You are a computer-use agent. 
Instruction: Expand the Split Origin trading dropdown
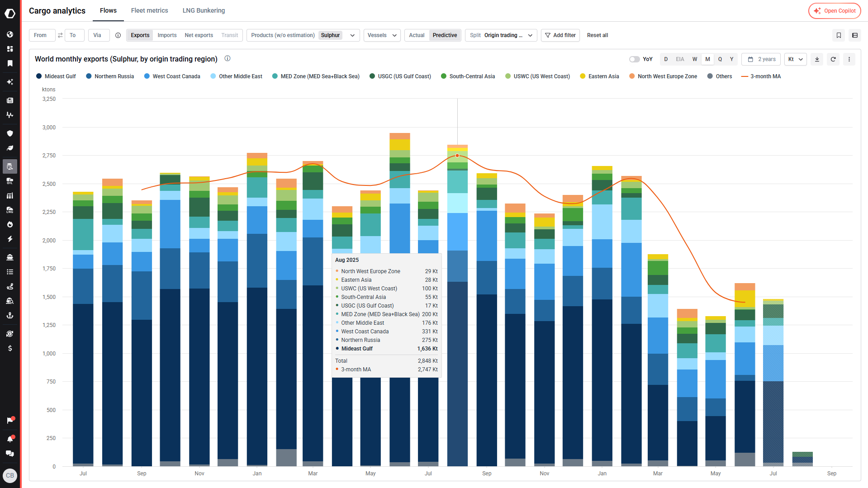501,35
